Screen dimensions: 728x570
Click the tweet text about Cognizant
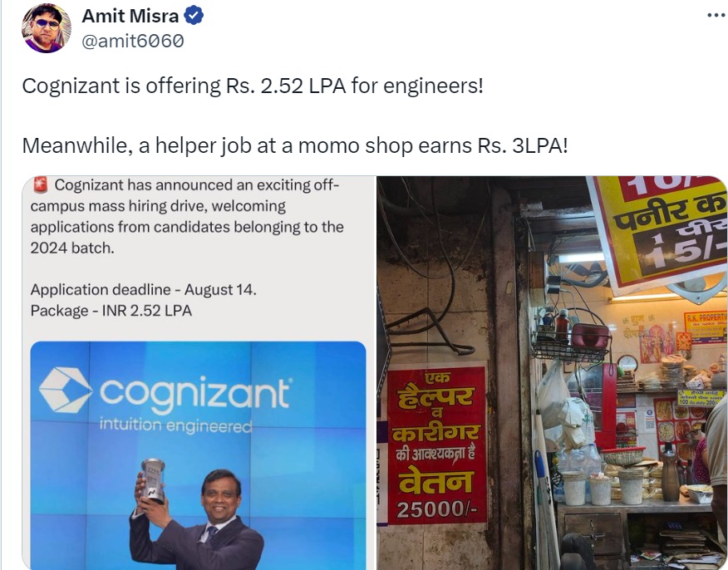click(253, 86)
